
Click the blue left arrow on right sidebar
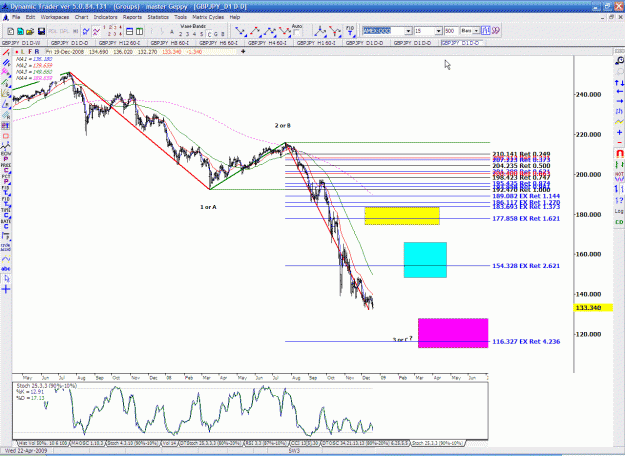[619, 92]
